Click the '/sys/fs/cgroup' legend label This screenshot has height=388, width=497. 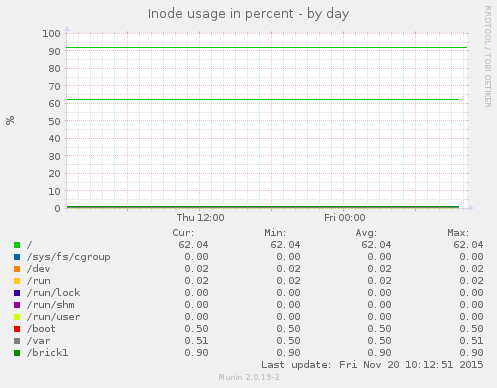tap(69, 257)
